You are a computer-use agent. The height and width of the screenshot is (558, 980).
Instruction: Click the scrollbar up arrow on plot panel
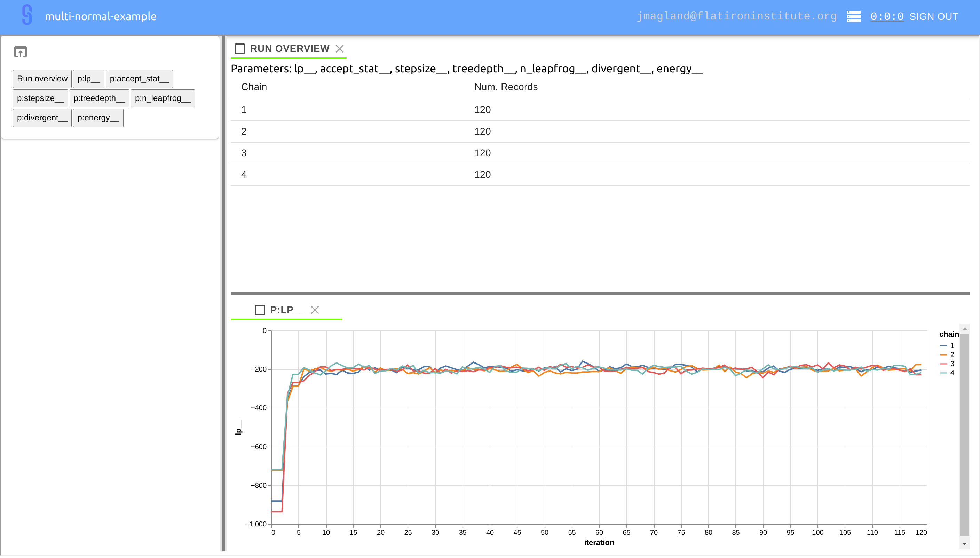coord(965,328)
